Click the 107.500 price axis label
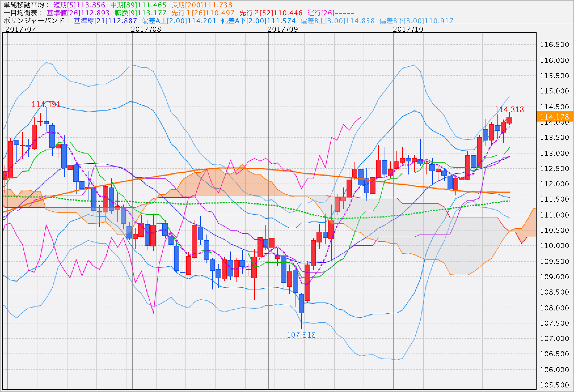This screenshot has height=392, width=574. tap(554, 323)
